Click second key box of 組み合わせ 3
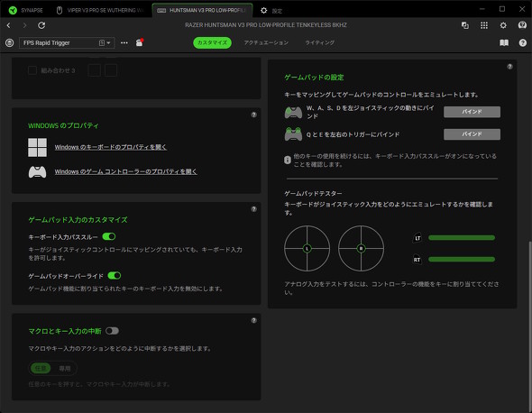 click(111, 70)
